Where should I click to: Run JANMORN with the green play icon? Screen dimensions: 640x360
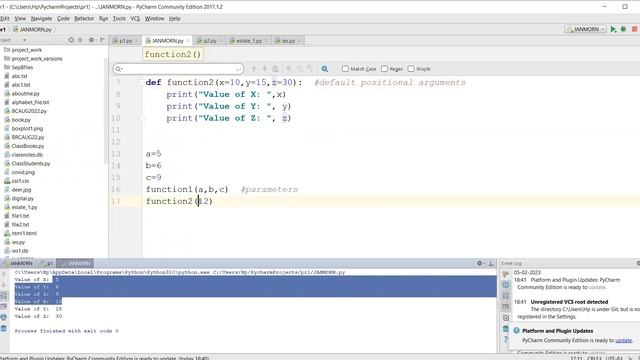(x=613, y=29)
